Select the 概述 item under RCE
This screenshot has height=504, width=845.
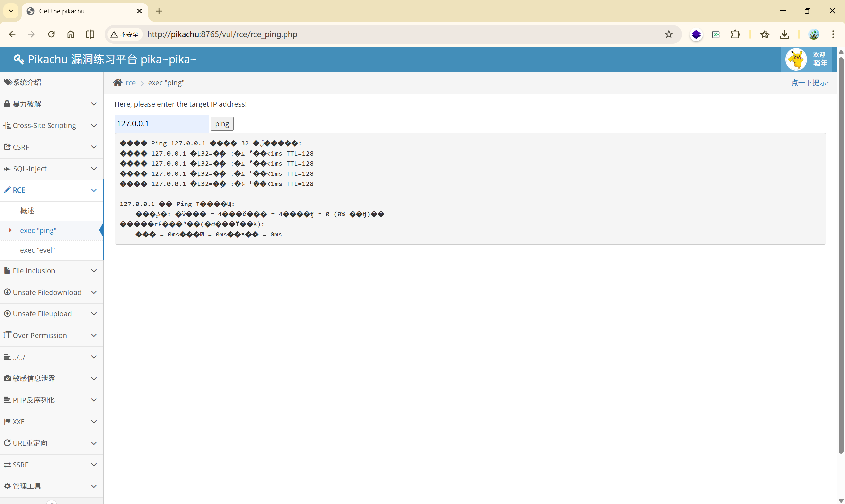tap(27, 210)
